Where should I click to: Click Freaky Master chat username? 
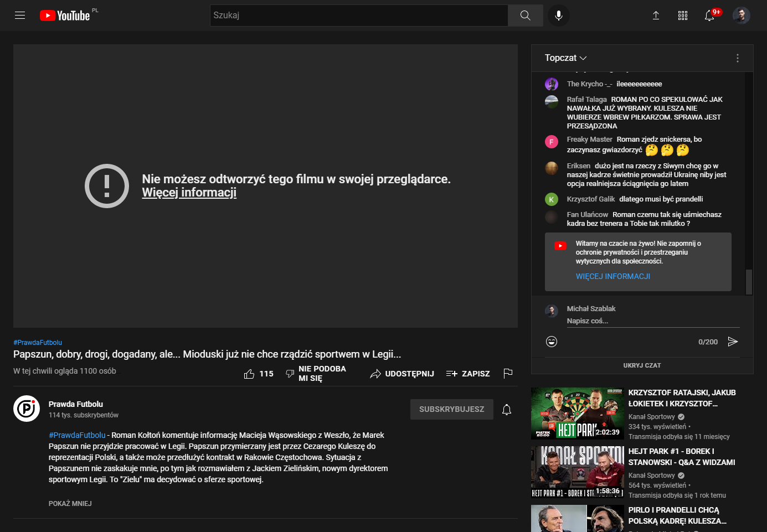tap(589, 140)
